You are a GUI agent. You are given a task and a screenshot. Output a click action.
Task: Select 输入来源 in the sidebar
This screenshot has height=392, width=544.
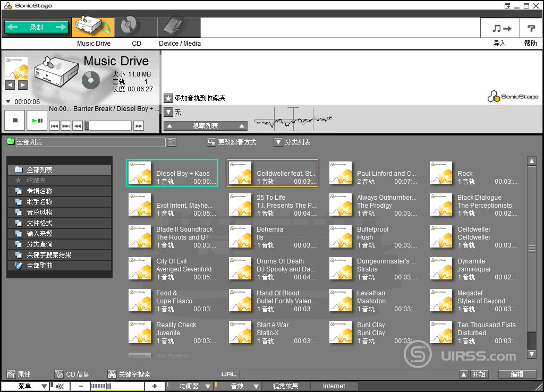pyautogui.click(x=59, y=234)
